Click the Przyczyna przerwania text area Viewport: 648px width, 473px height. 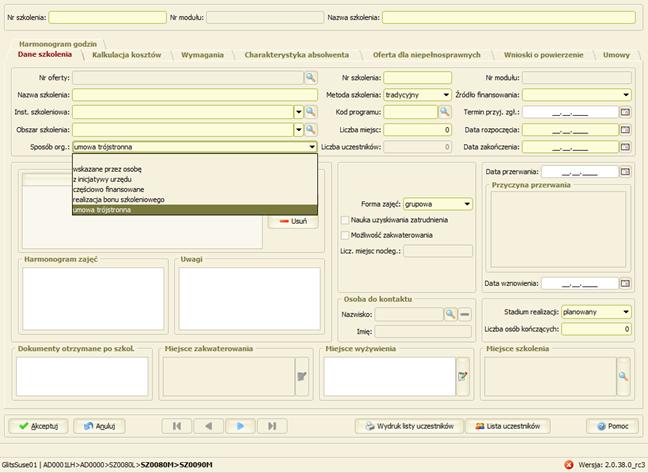[558, 229]
